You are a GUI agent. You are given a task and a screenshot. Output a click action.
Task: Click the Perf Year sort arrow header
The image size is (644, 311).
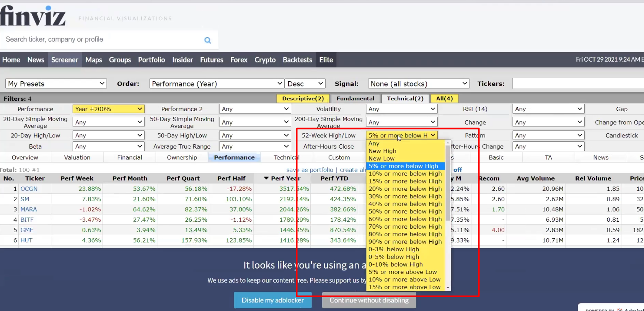click(282, 178)
